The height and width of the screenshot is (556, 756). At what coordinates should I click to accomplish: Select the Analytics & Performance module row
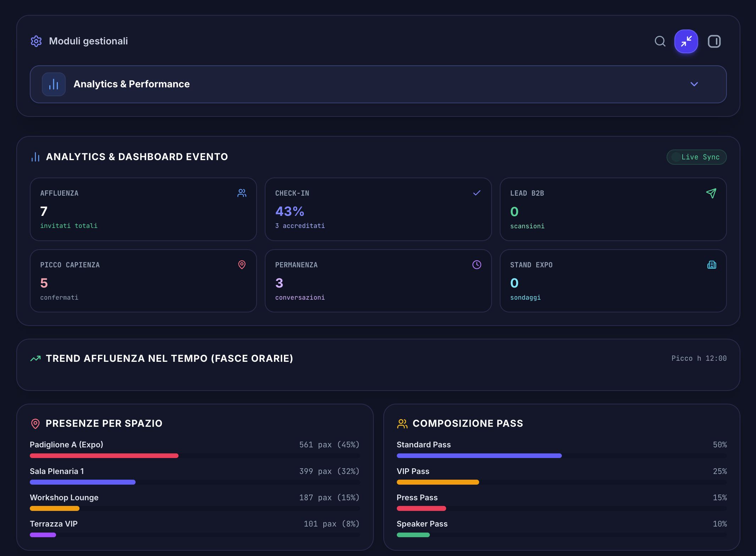378,84
